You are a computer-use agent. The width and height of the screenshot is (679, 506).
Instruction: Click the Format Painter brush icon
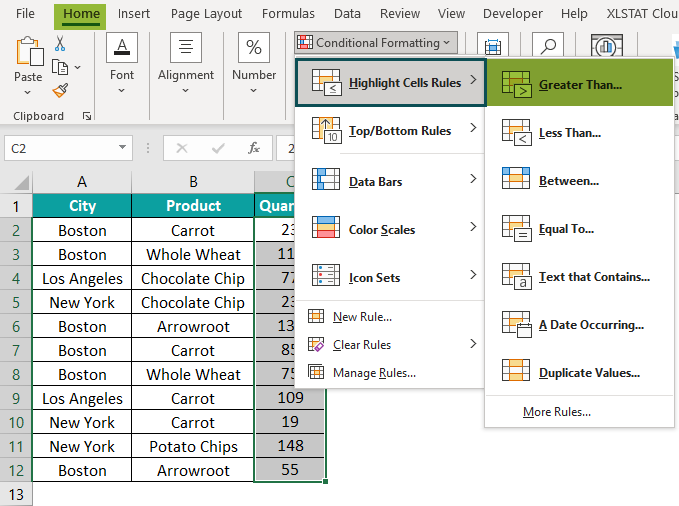click(x=60, y=91)
